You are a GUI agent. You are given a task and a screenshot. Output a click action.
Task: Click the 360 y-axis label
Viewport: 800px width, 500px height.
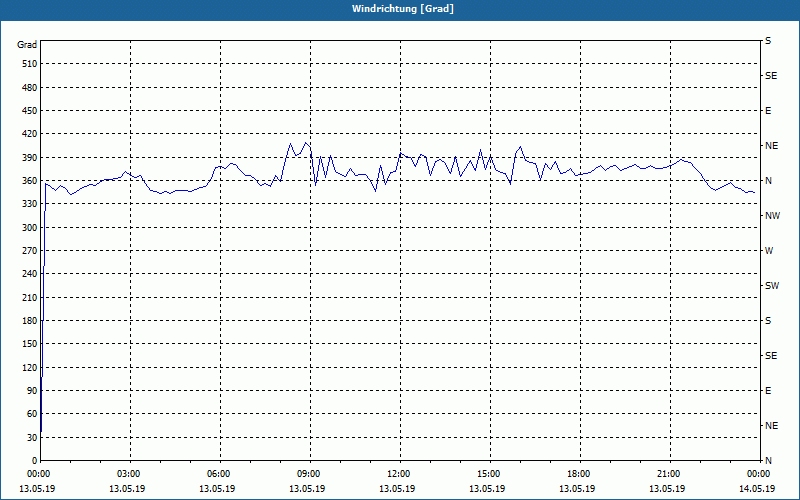pyautogui.click(x=30, y=181)
